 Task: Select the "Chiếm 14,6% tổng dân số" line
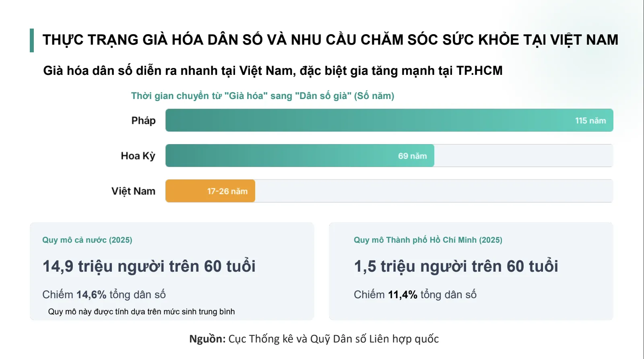coord(104,295)
